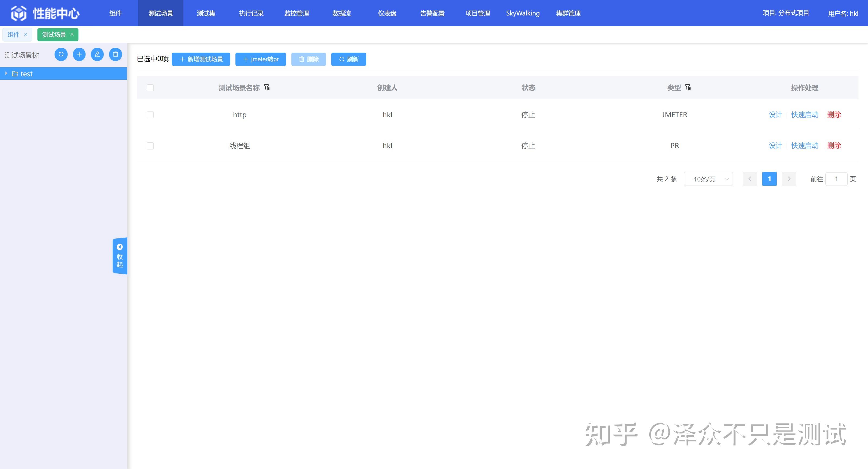Image resolution: width=868 pixels, height=469 pixels.
Task: Click the trash icon in tree header
Action: (x=116, y=54)
